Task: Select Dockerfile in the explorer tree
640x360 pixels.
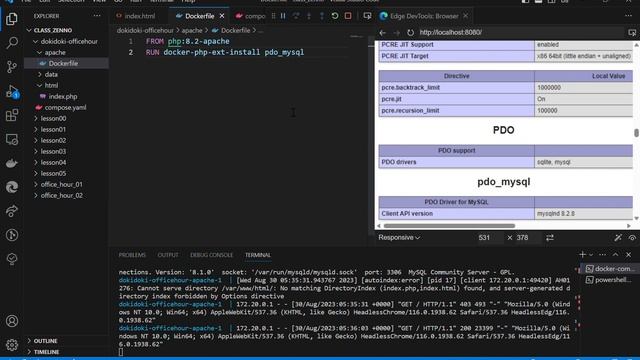Action: point(63,63)
